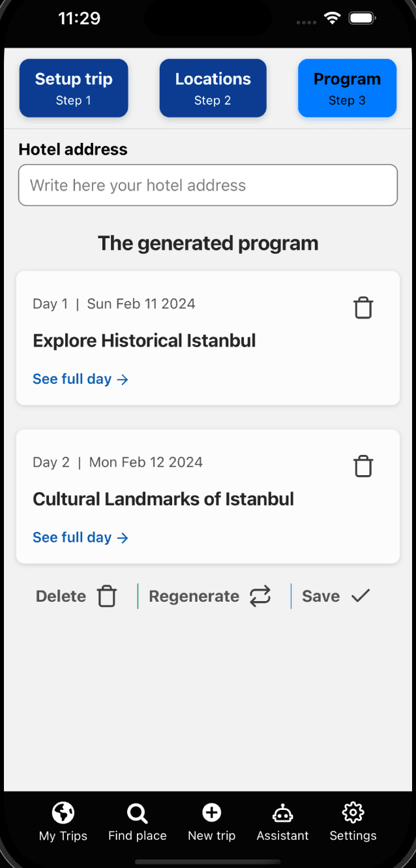416x868 pixels.
Task: Open the Assistant robot icon
Action: click(282, 813)
